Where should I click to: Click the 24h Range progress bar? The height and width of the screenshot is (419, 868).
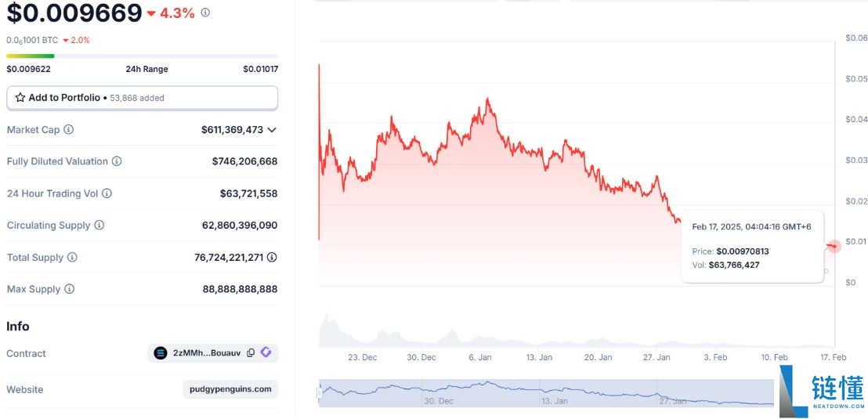click(142, 56)
